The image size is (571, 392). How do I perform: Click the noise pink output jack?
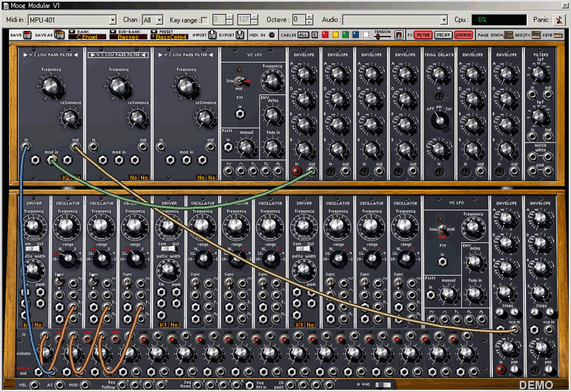coord(548,171)
